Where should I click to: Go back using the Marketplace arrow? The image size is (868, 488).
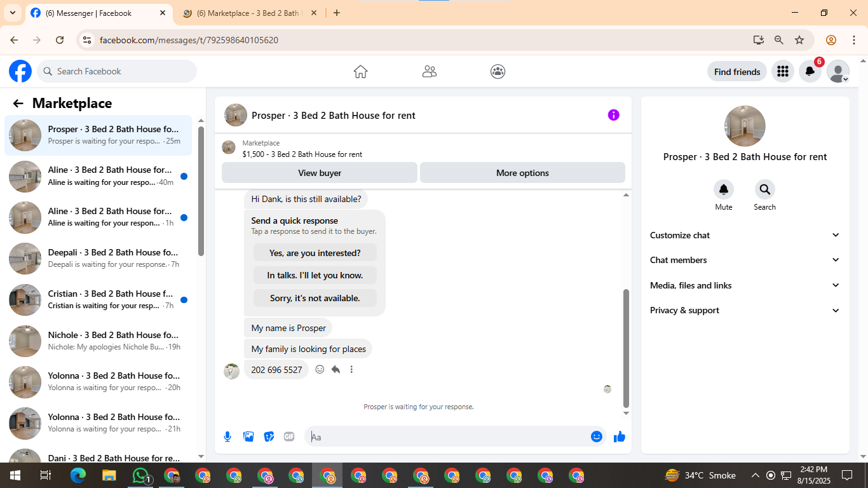pyautogui.click(x=18, y=104)
